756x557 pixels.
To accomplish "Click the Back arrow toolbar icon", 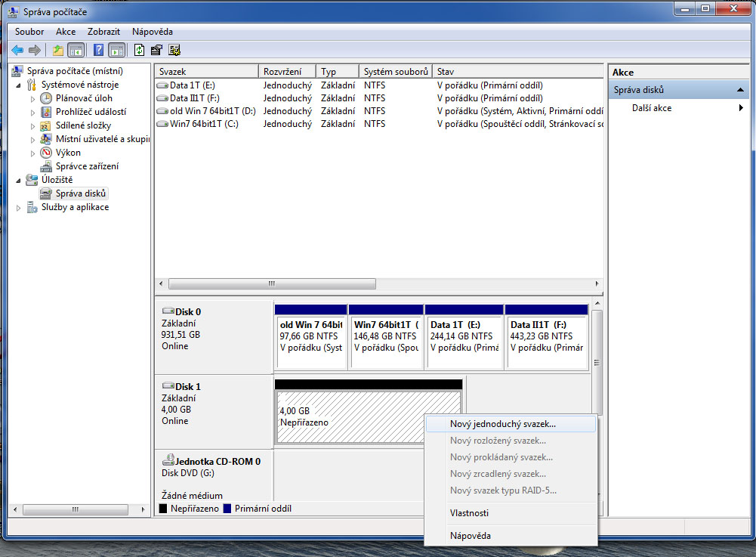I will [x=18, y=50].
